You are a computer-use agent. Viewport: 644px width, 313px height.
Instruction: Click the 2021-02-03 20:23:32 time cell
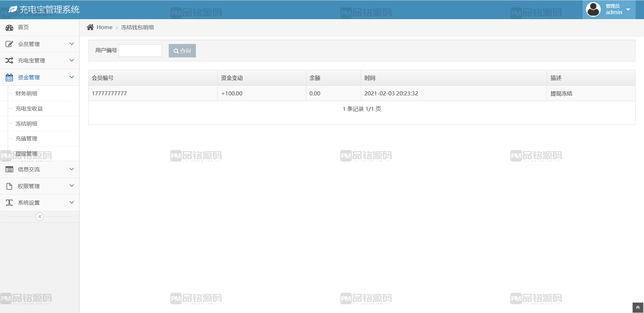click(x=454, y=93)
